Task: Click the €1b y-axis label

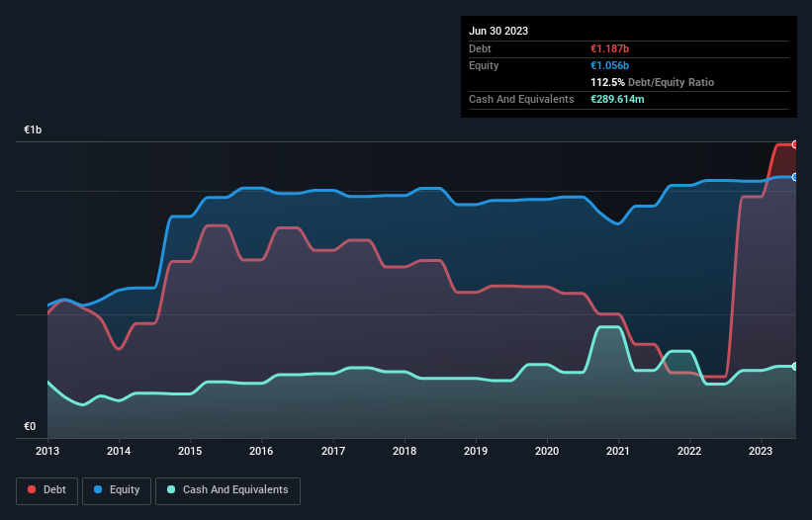Action: 33,130
